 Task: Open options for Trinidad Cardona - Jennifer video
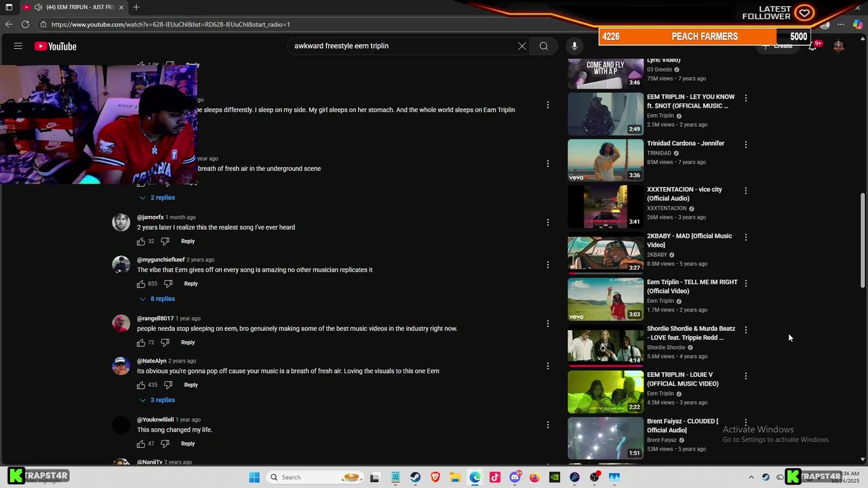[x=746, y=144]
